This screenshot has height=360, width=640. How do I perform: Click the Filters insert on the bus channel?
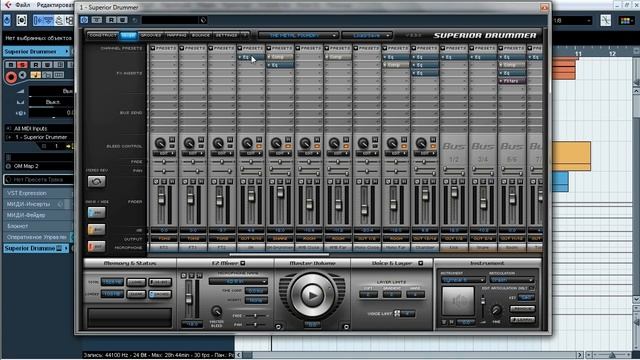click(x=512, y=81)
